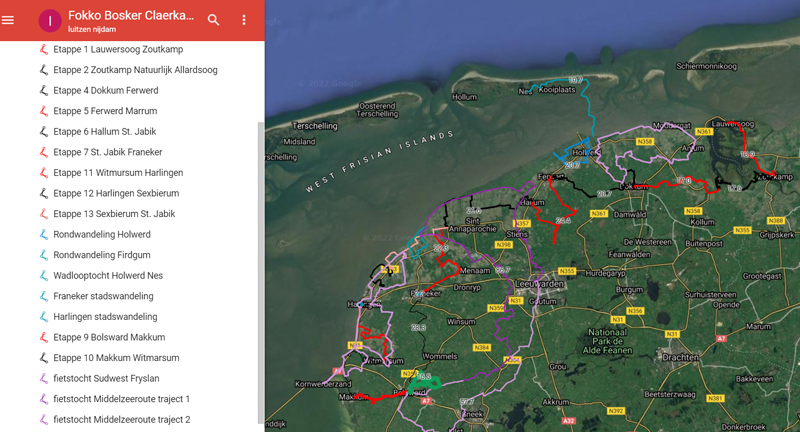Screen dimensions: 800x432
Task: Click blue route icon beside Rondwandeling Firdgum
Action: pyautogui.click(x=44, y=255)
